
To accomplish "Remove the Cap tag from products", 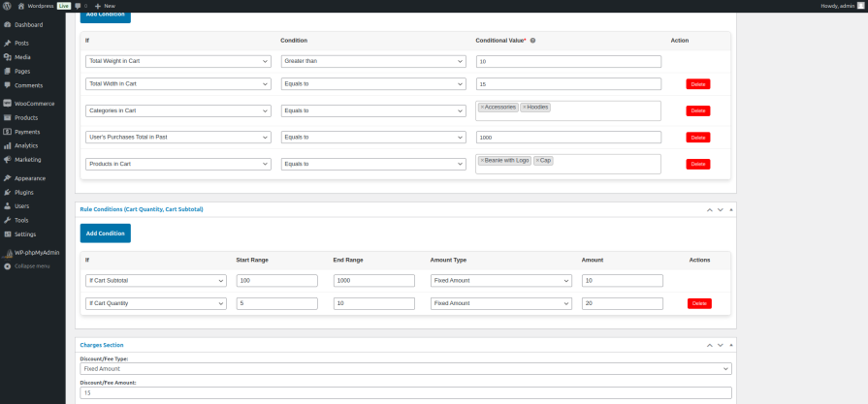I will (x=536, y=160).
